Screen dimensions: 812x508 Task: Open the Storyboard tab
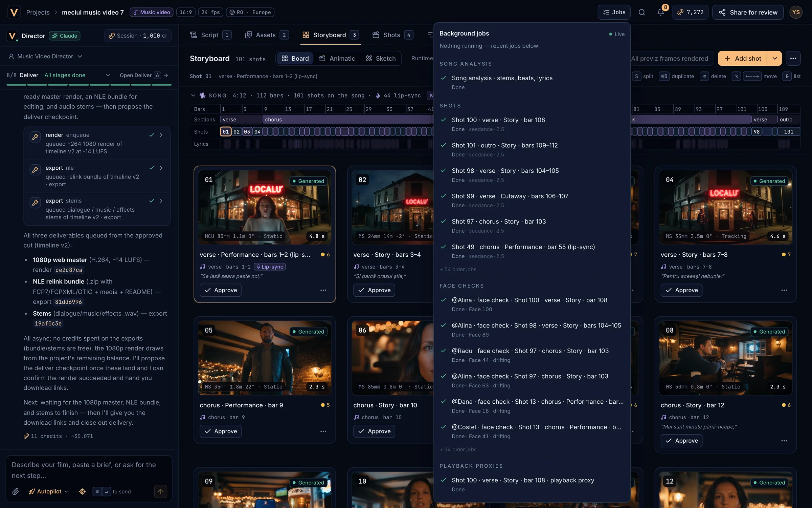point(331,35)
